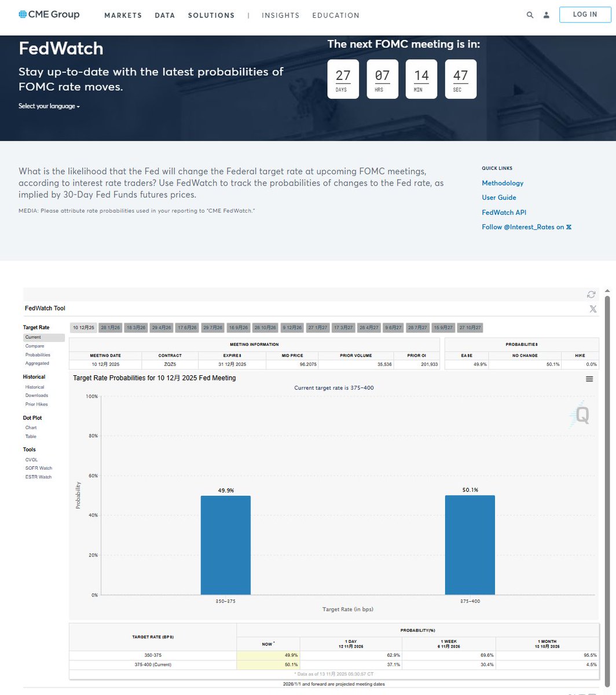
Task: Follow @Interest_Rates on X link
Action: [527, 227]
